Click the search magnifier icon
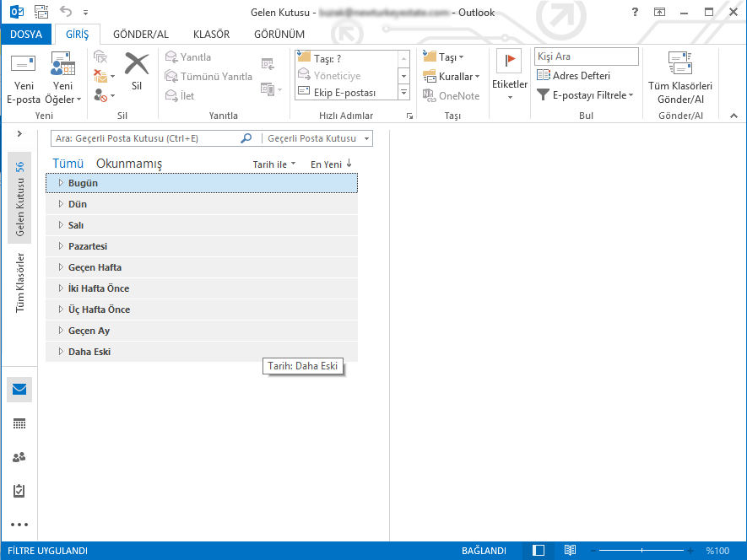747x560 pixels. pyautogui.click(x=246, y=138)
